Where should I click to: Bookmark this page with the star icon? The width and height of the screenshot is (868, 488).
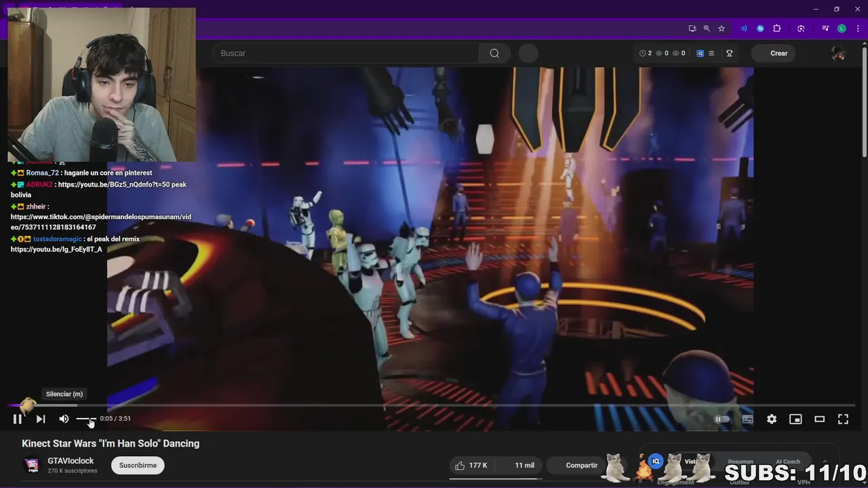pyautogui.click(x=722, y=28)
